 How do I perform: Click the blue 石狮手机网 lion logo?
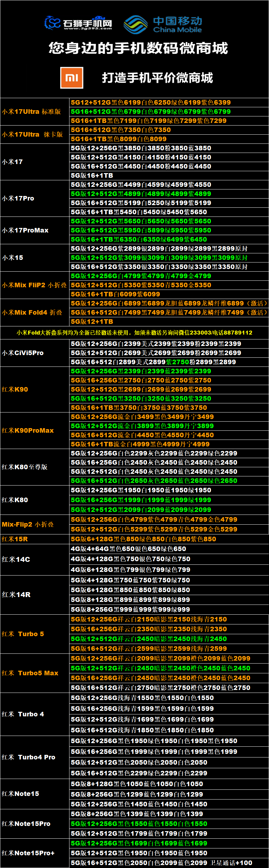point(52,22)
